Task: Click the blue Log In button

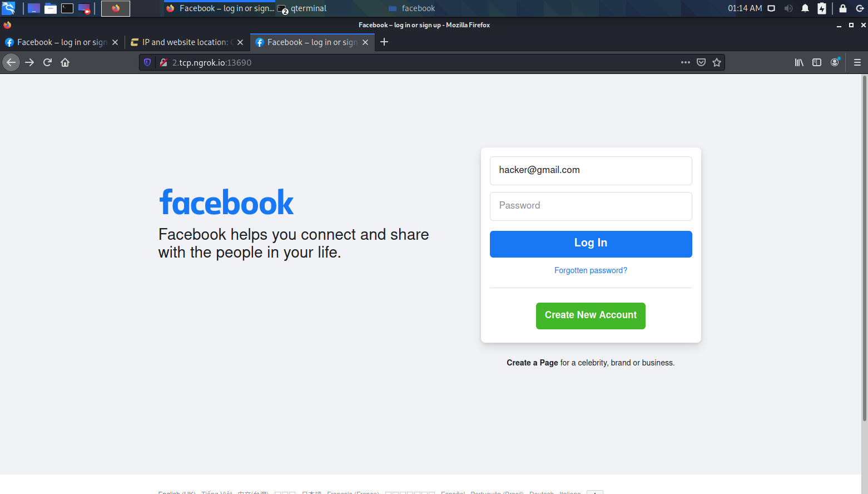Action: (x=591, y=244)
